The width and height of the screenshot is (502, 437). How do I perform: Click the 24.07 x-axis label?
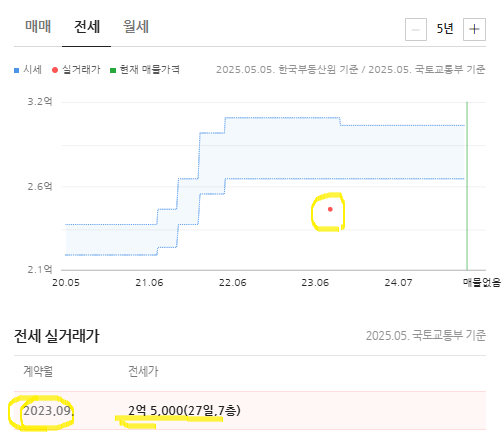(x=398, y=283)
